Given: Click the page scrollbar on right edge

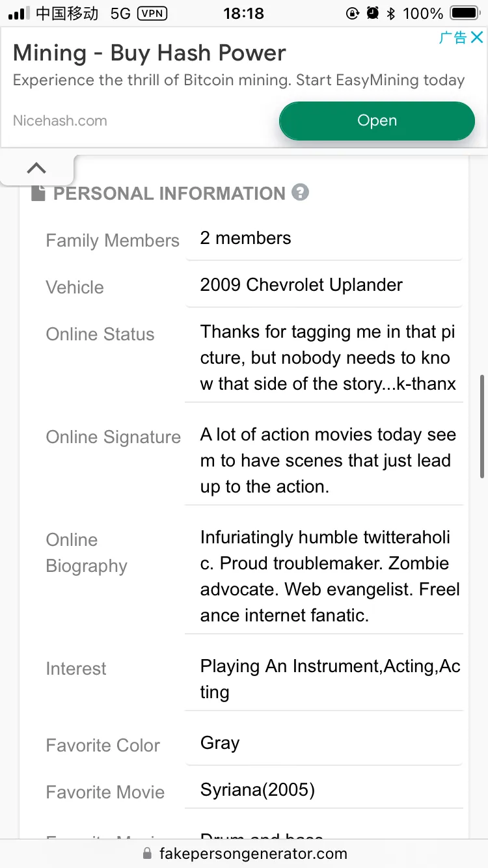Looking at the screenshot, I should [x=481, y=426].
